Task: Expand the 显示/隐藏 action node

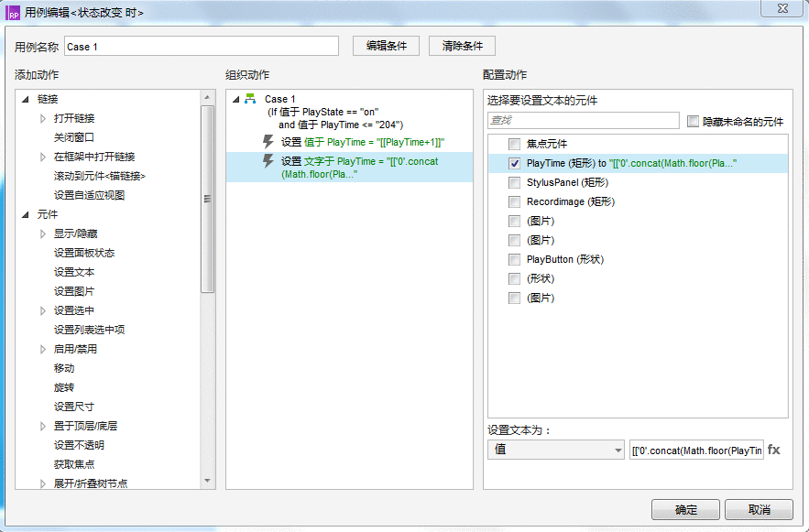Action: 43,234
